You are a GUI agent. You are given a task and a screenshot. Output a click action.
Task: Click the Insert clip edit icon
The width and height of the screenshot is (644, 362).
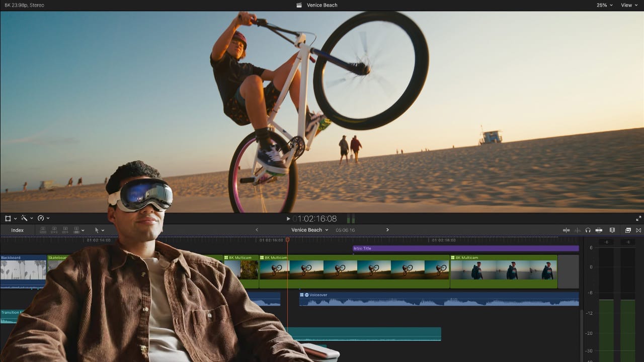pos(54,230)
